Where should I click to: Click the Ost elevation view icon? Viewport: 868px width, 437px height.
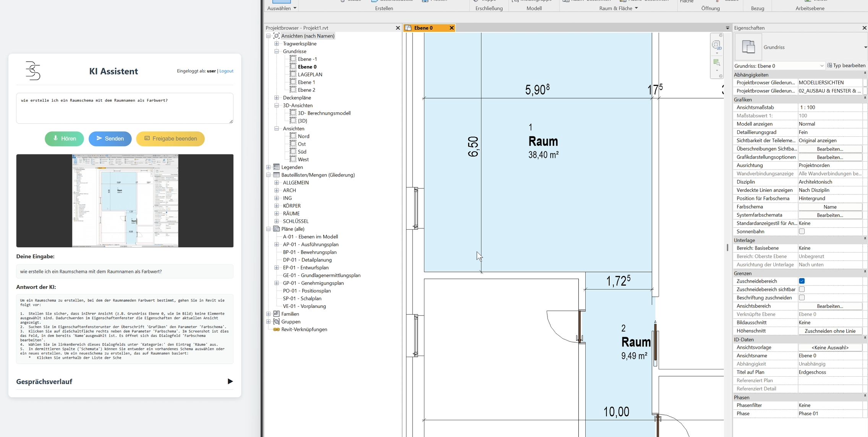tap(293, 144)
